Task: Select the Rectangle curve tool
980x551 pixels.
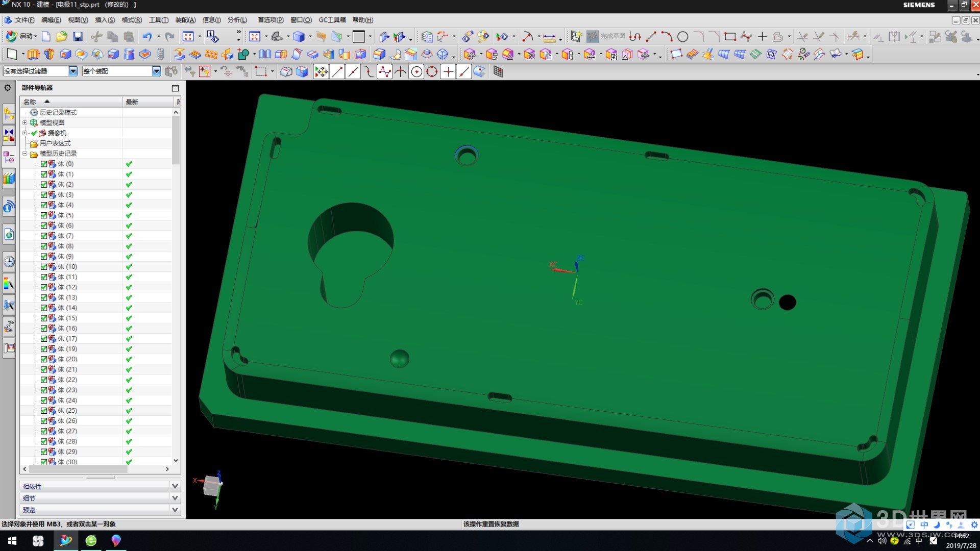Action: (730, 36)
